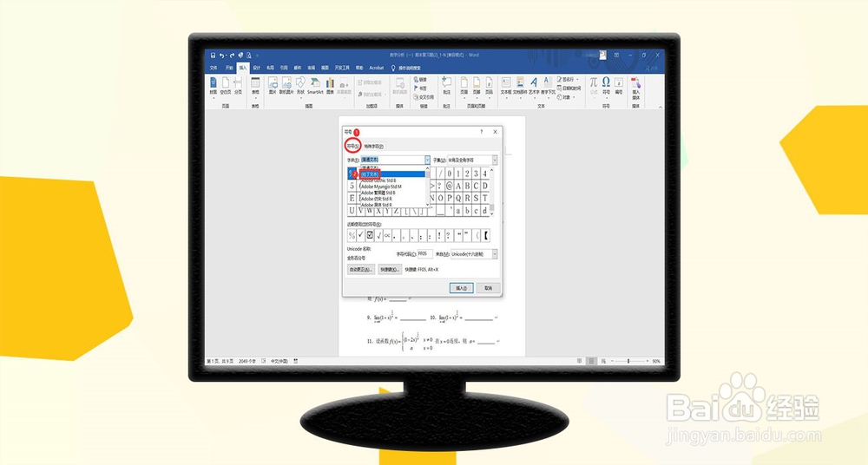
Task: Pick the check mark ✓ in recent symbols
Action: coord(361,235)
